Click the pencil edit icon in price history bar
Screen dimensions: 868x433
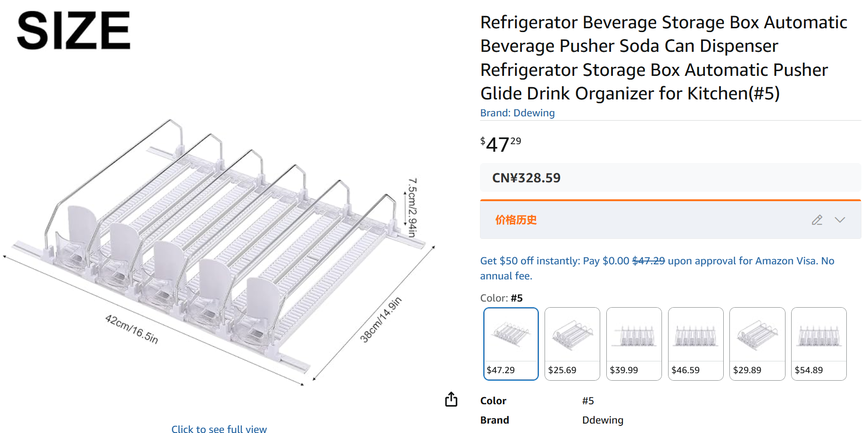pos(817,220)
